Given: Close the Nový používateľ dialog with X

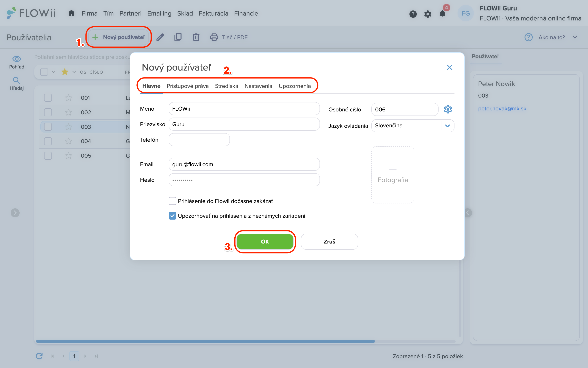Looking at the screenshot, I should click(449, 67).
